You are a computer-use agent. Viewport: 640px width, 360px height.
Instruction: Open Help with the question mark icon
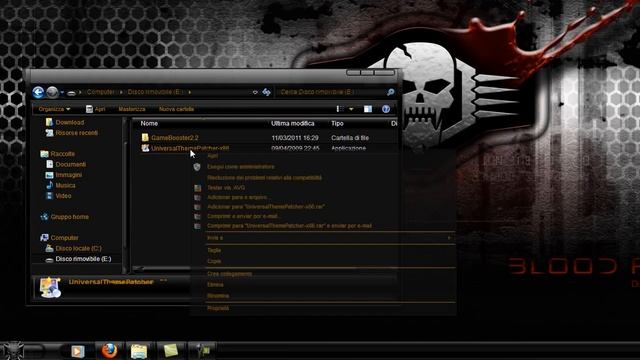pos(386,109)
